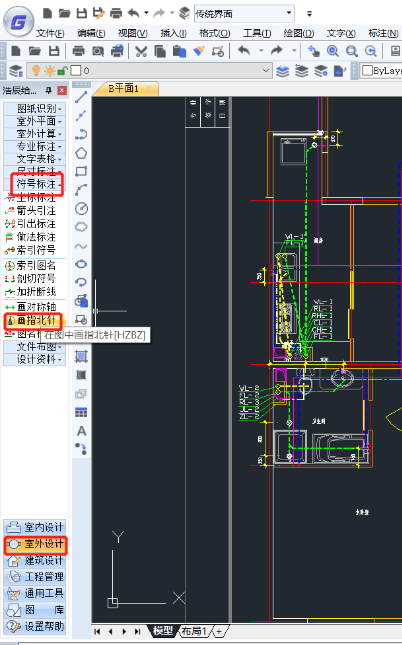The width and height of the screenshot is (402, 645).
Task: Select the Hatch tool in draw toolbar
Action: (x=81, y=356)
